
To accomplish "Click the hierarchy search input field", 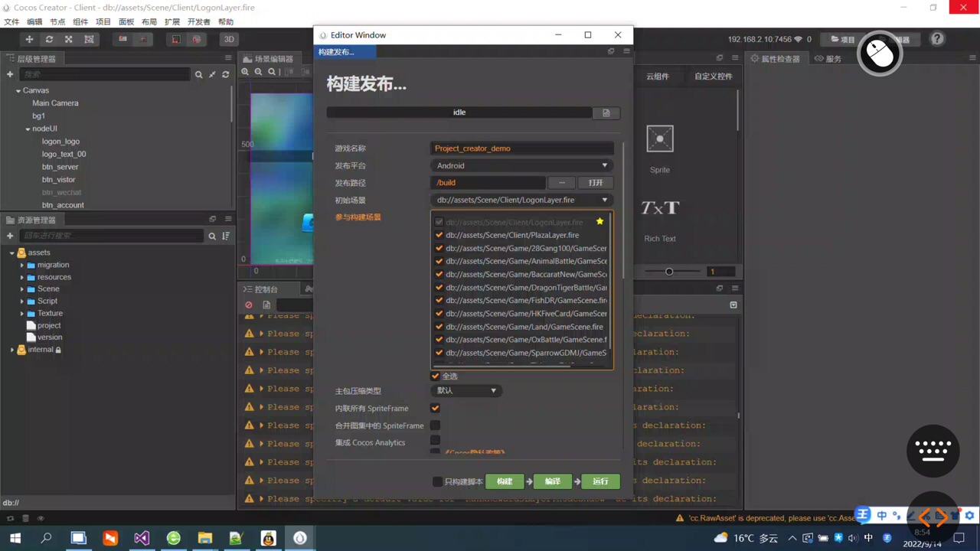I will (x=105, y=74).
